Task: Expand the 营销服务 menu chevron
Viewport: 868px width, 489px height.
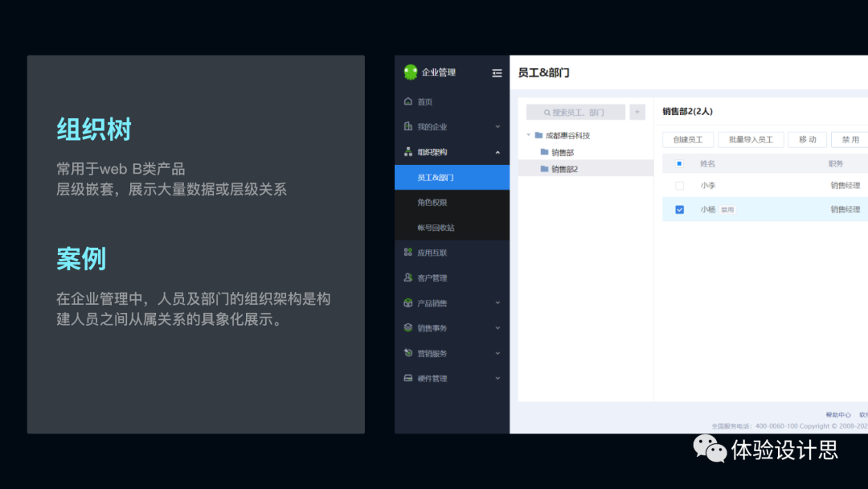Action: pos(497,353)
